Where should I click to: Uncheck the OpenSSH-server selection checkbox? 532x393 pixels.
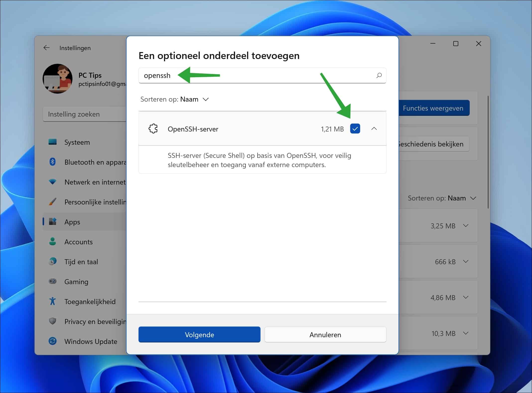click(x=355, y=129)
